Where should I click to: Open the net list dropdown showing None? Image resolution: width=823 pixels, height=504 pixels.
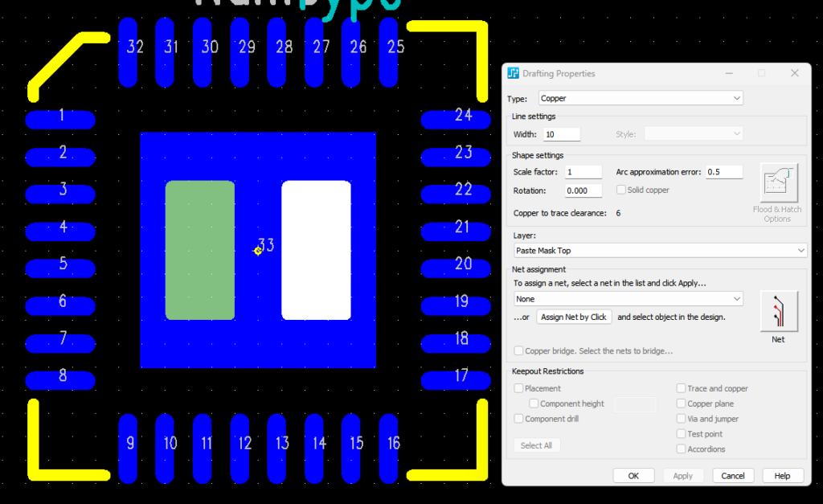(x=628, y=299)
